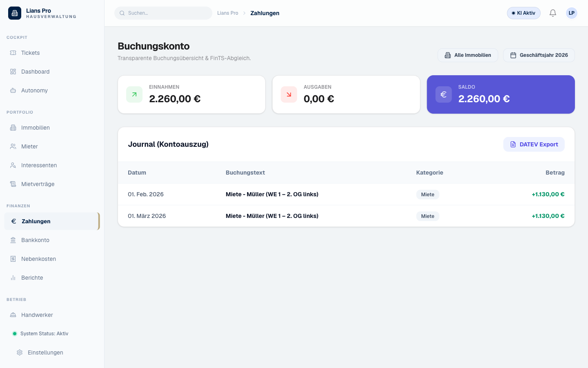Image resolution: width=588 pixels, height=368 pixels.
Task: Open the Autonomy section icon
Action: [x=13, y=90]
